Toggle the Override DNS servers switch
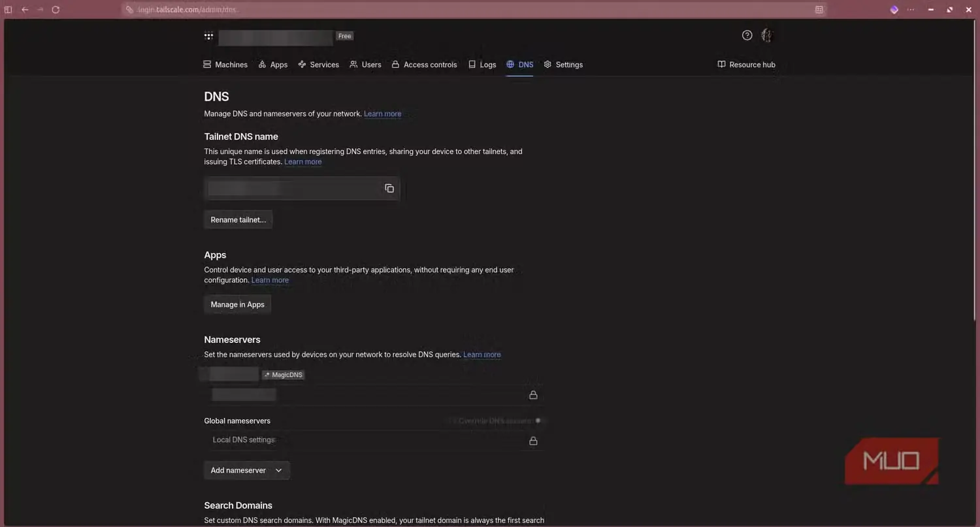Image resolution: width=980 pixels, height=527 pixels. point(538,421)
